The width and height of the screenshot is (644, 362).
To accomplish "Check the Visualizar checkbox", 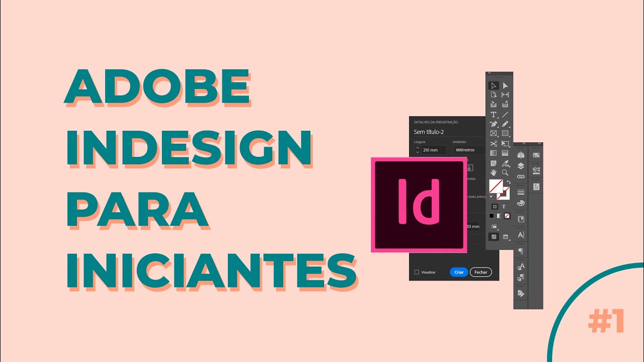I will tap(417, 272).
